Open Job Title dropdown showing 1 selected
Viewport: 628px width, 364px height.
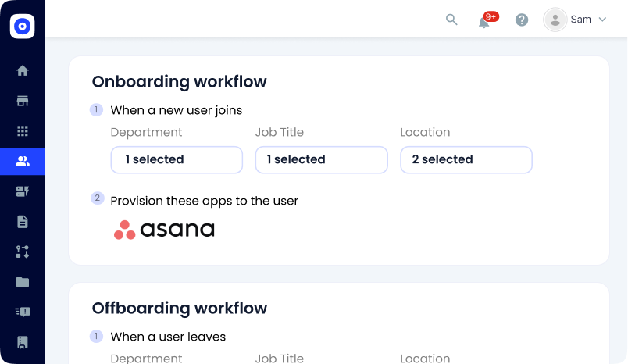(x=322, y=160)
